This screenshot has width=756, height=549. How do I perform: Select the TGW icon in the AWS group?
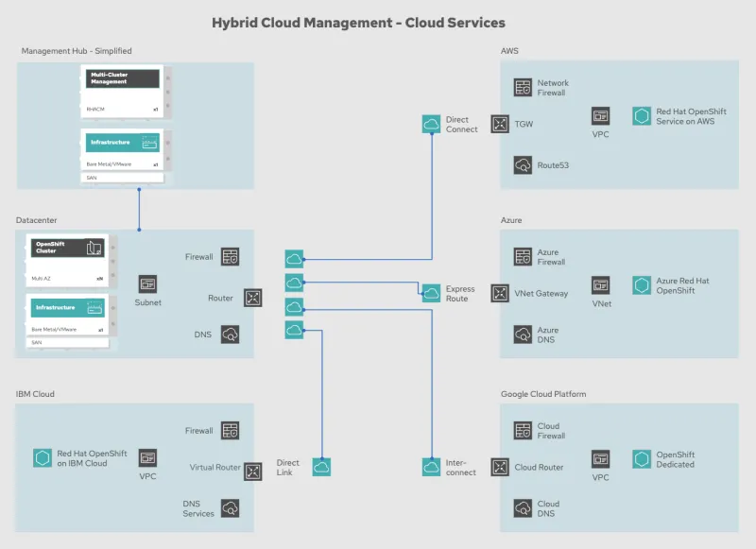click(500, 124)
